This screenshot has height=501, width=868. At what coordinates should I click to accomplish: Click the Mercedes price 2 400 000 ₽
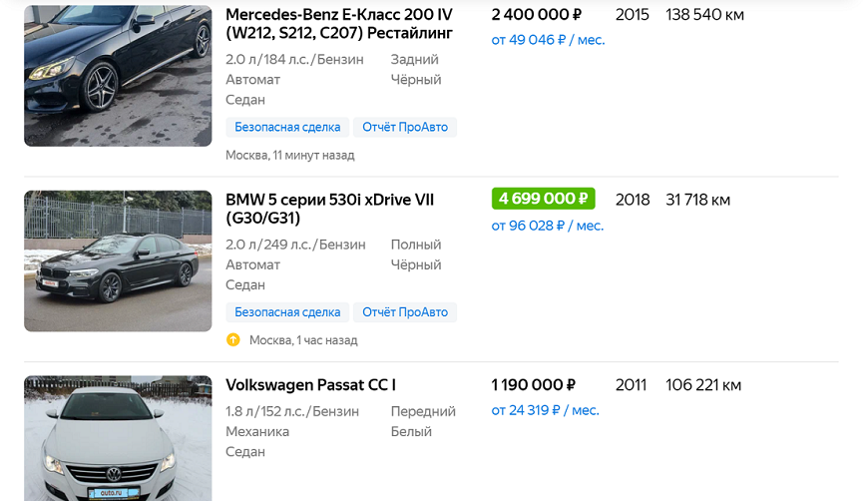(537, 15)
